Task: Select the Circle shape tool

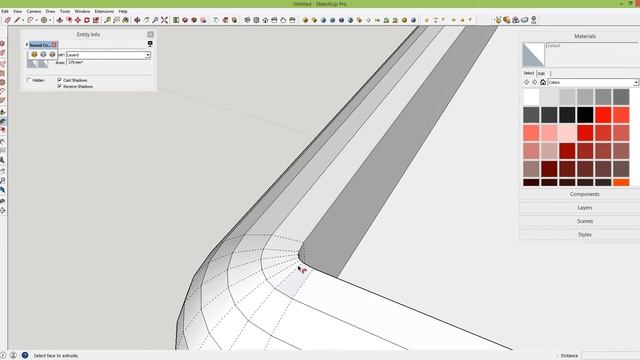Action: tap(44, 20)
